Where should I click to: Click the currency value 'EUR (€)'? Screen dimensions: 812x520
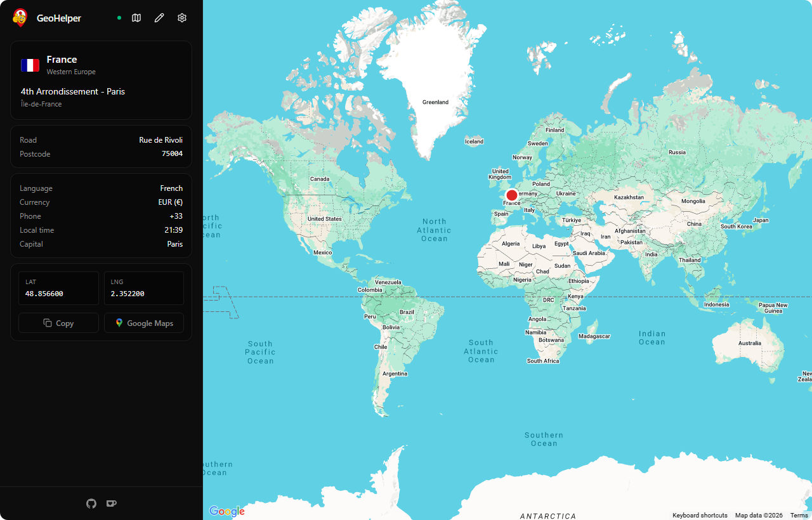(x=171, y=202)
